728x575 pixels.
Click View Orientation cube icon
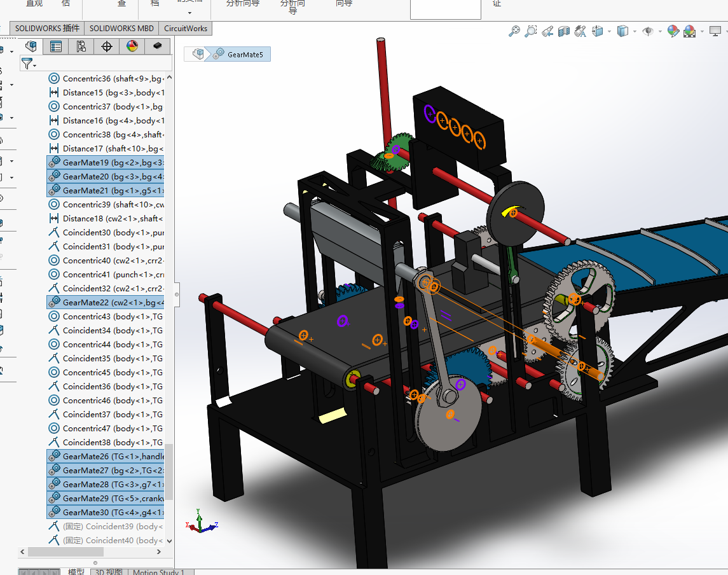598,31
